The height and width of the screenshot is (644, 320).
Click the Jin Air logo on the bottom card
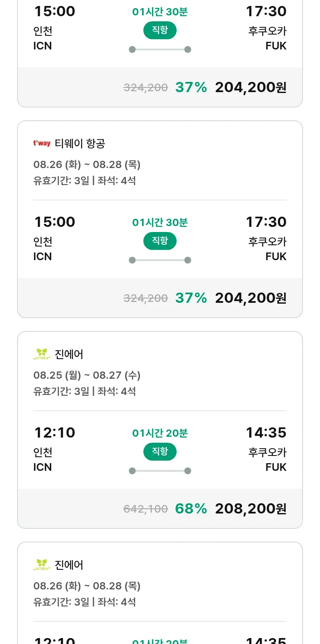pyautogui.click(x=42, y=565)
